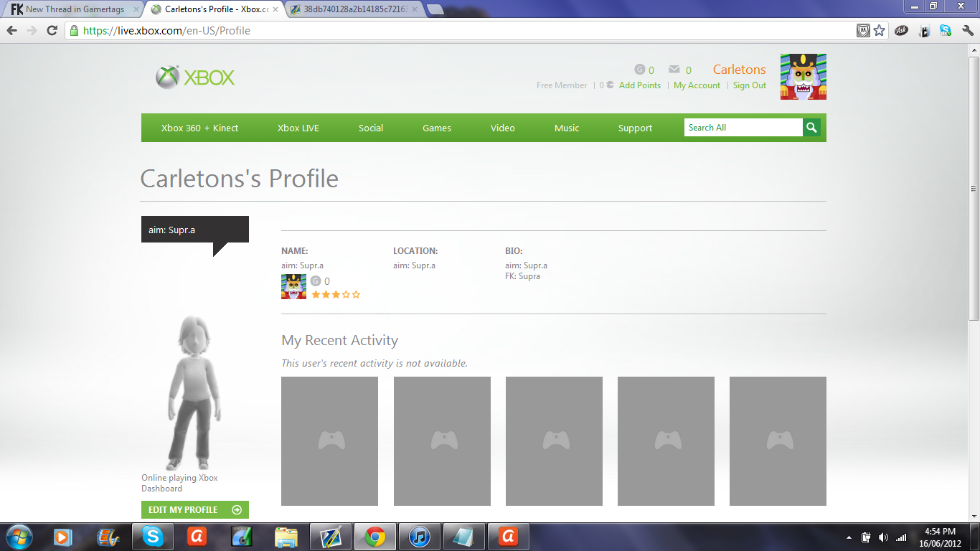The height and width of the screenshot is (551, 980).
Task: Bookmark the page with the star icon
Action: [880, 31]
